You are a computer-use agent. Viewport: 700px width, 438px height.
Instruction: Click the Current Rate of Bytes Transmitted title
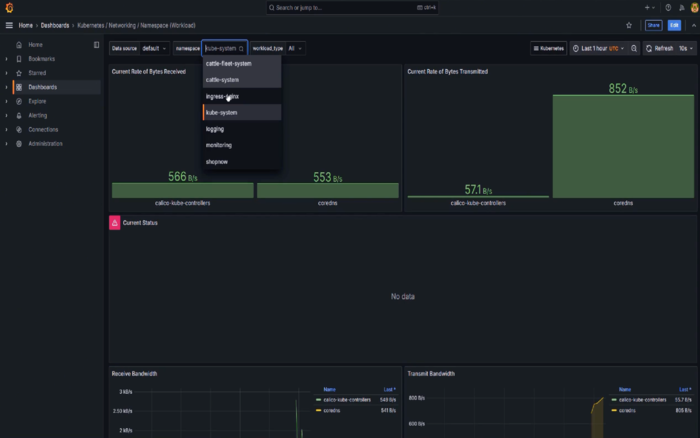click(447, 71)
